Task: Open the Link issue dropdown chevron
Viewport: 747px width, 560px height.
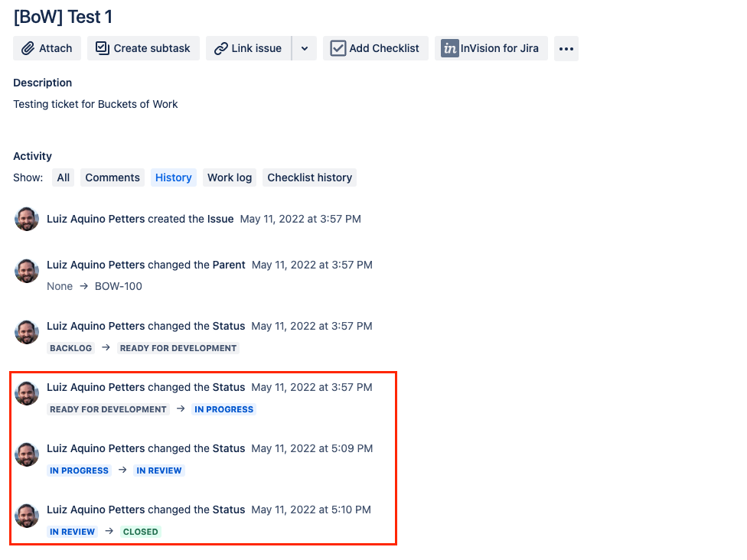Action: 304,48
